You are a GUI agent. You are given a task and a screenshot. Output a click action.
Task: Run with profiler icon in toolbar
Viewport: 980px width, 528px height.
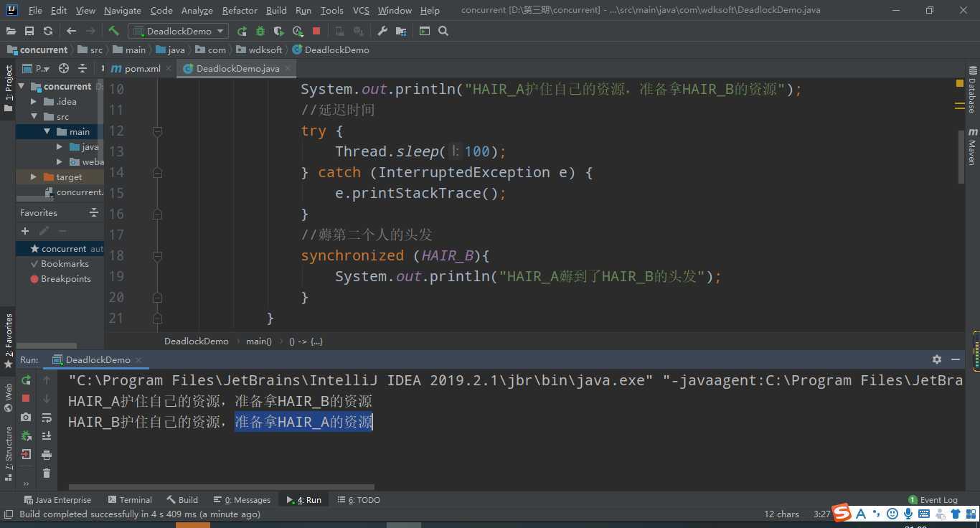coord(298,31)
